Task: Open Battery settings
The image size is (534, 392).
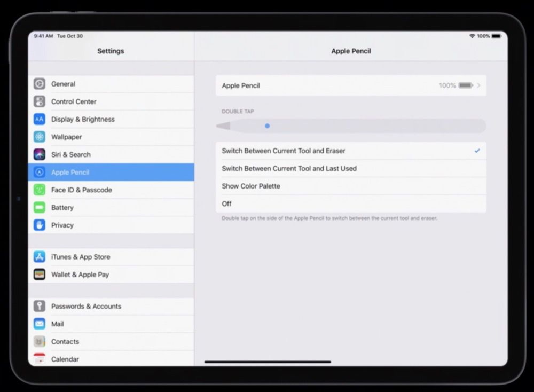Action: coord(111,207)
